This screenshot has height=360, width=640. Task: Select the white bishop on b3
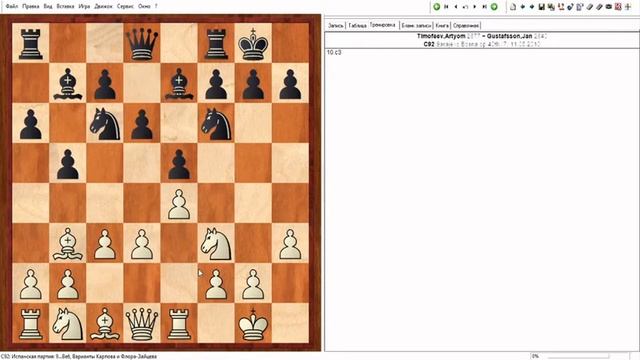tap(68, 243)
